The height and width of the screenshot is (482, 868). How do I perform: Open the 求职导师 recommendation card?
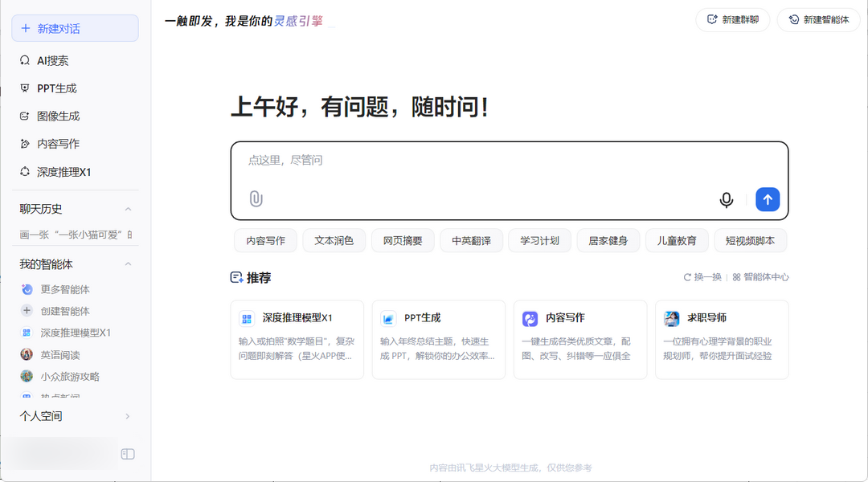tap(721, 339)
